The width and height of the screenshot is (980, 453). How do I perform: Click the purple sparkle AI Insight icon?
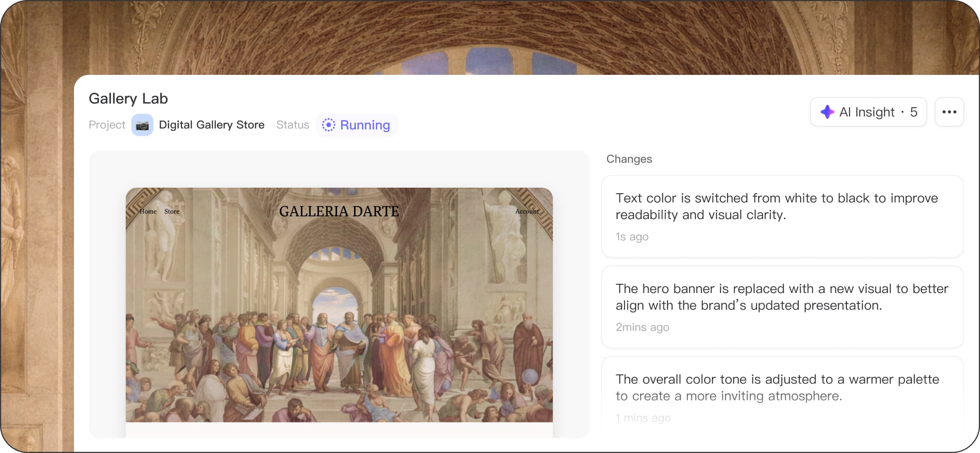point(827,112)
